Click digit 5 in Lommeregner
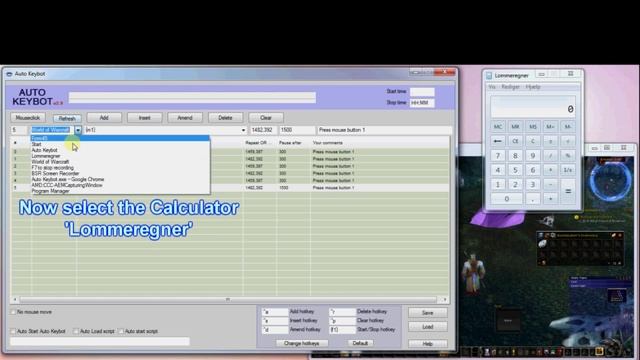640x360 pixels. 515,170
